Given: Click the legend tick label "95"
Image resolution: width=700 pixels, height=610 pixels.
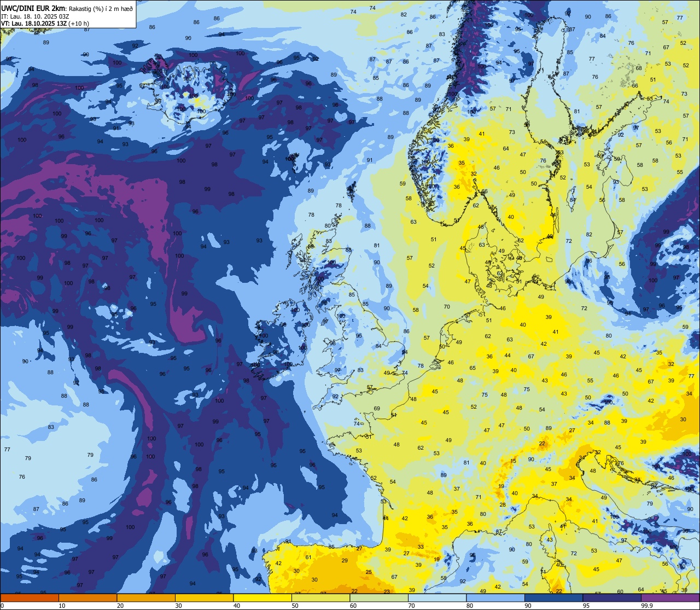Looking at the screenshot, I should [586, 606].
